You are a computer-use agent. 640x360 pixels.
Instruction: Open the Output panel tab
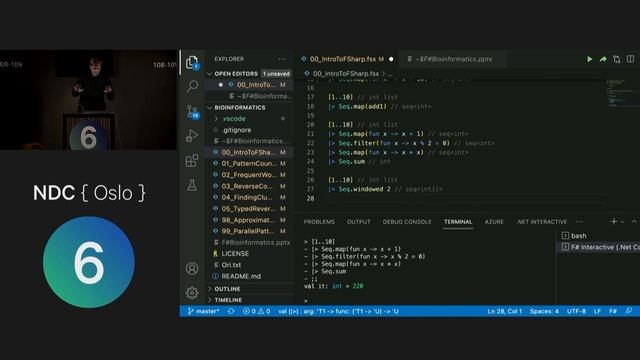pos(358,222)
